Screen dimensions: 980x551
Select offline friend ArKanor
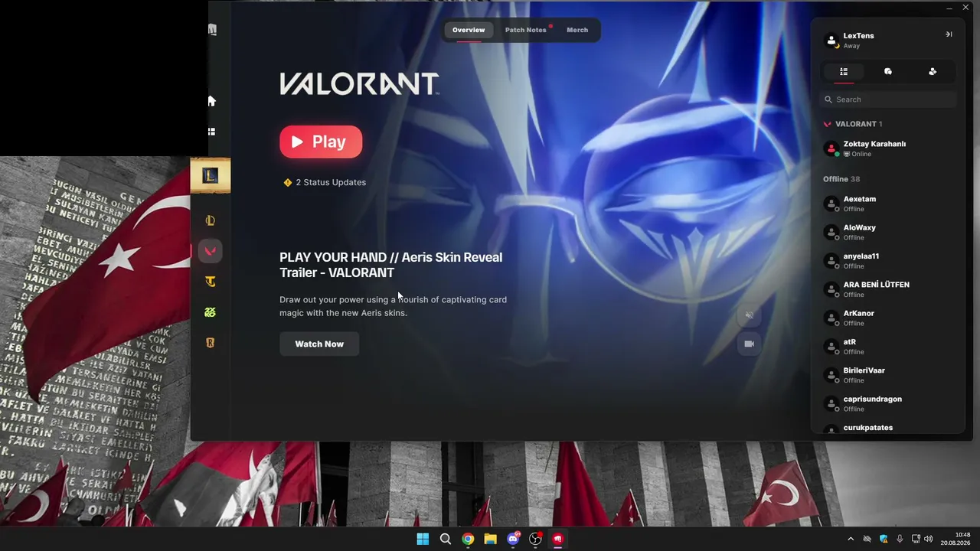(x=888, y=318)
